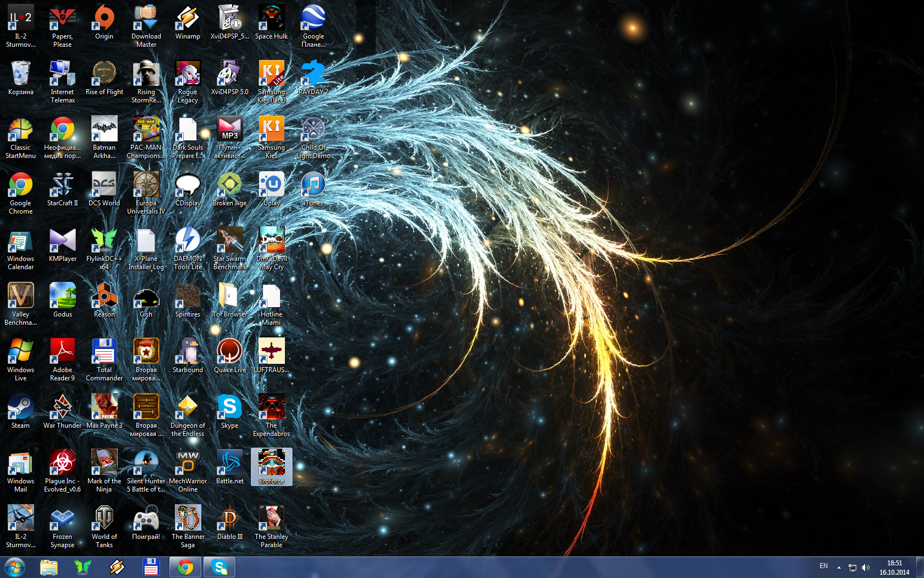Select the PAC-MAN Championship icon
The height and width of the screenshot is (578, 924).
146,137
